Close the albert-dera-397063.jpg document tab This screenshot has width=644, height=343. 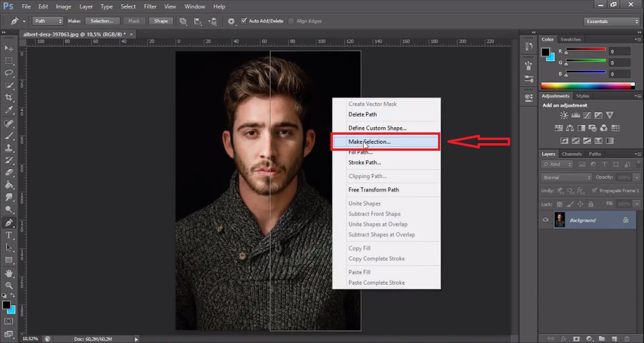[x=132, y=34]
